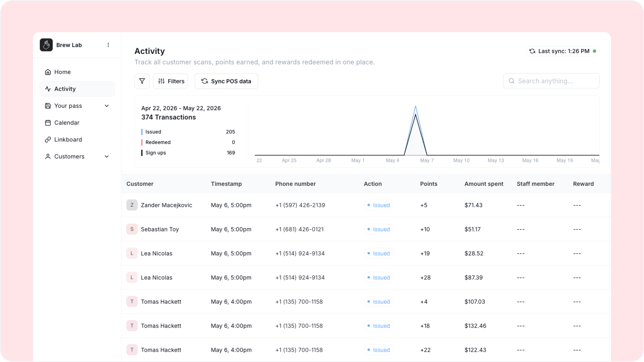Toggle the Sign ups legend entry

point(156,153)
